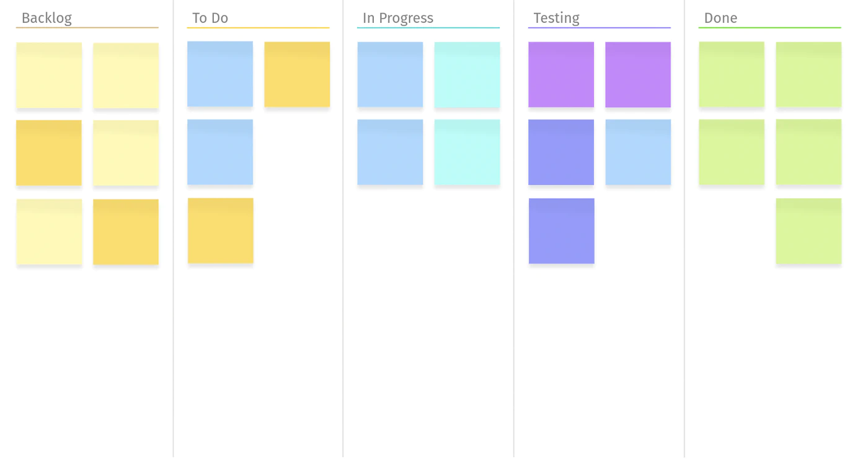Select the Testing column title
868x474 pixels.
click(x=556, y=18)
